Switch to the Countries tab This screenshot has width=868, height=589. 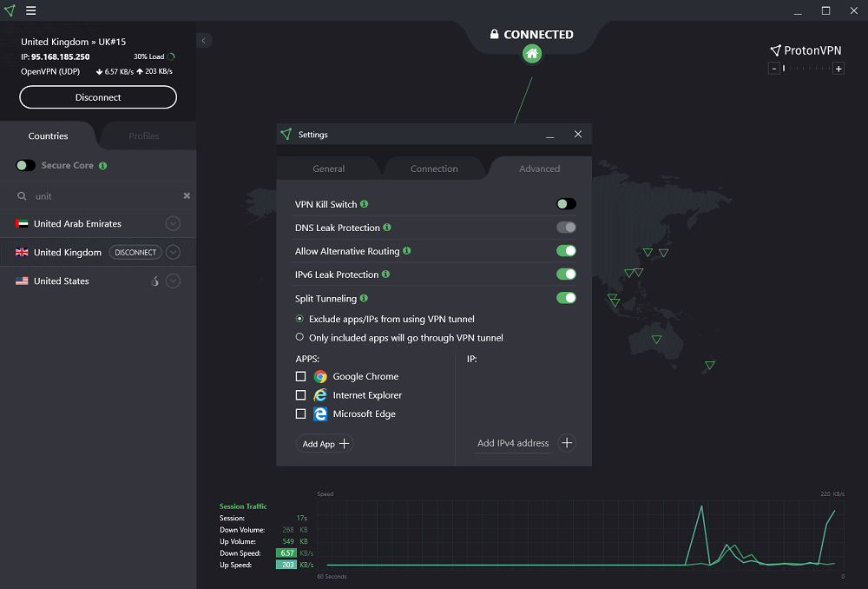pos(48,136)
